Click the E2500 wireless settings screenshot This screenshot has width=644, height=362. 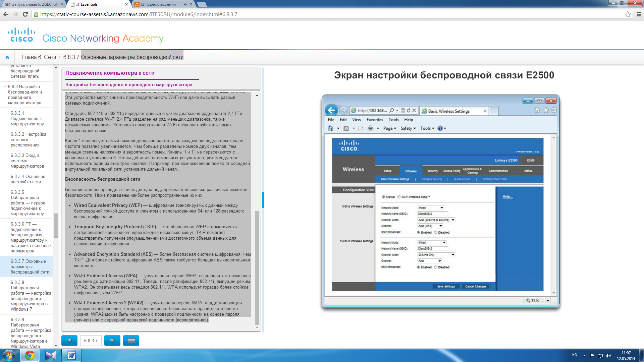coord(441,201)
